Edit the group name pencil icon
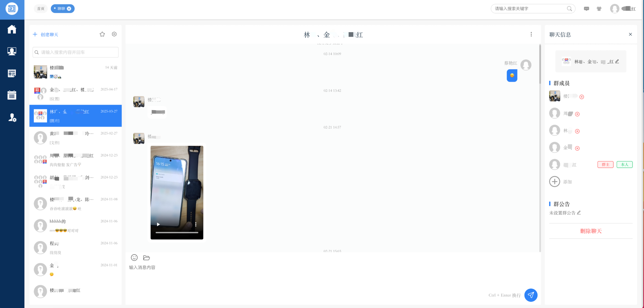Viewport: 644px width, 308px height. tap(617, 61)
